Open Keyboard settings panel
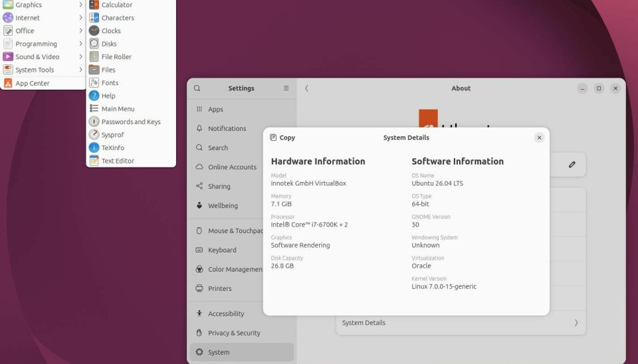 pos(226,250)
